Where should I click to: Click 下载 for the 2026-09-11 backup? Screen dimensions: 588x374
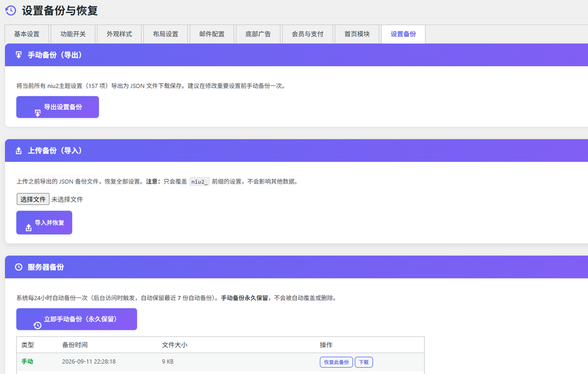(363, 362)
